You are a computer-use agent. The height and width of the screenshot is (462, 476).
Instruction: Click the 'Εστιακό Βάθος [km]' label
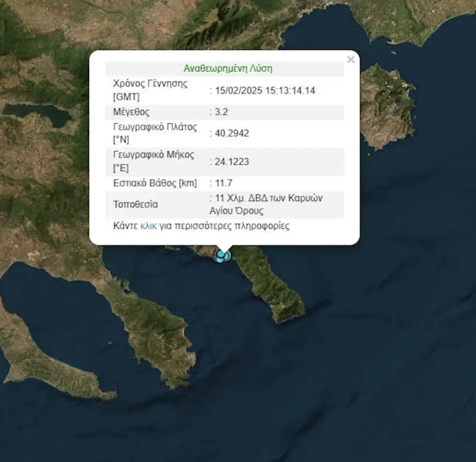[x=155, y=183]
